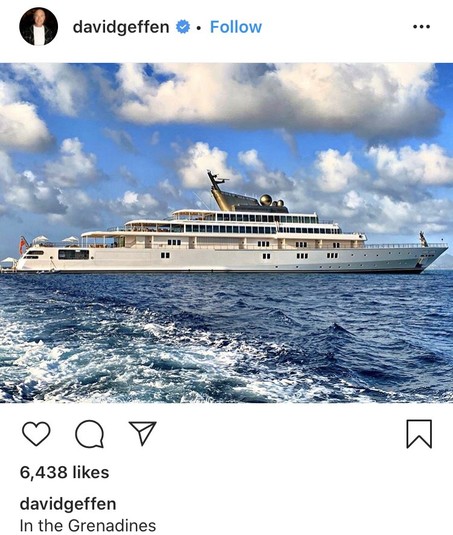Open the three-dot more options menu

coord(421,27)
